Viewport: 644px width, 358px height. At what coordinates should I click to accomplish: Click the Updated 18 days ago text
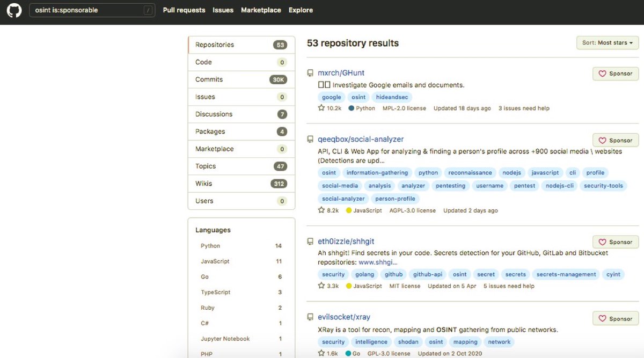(462, 108)
